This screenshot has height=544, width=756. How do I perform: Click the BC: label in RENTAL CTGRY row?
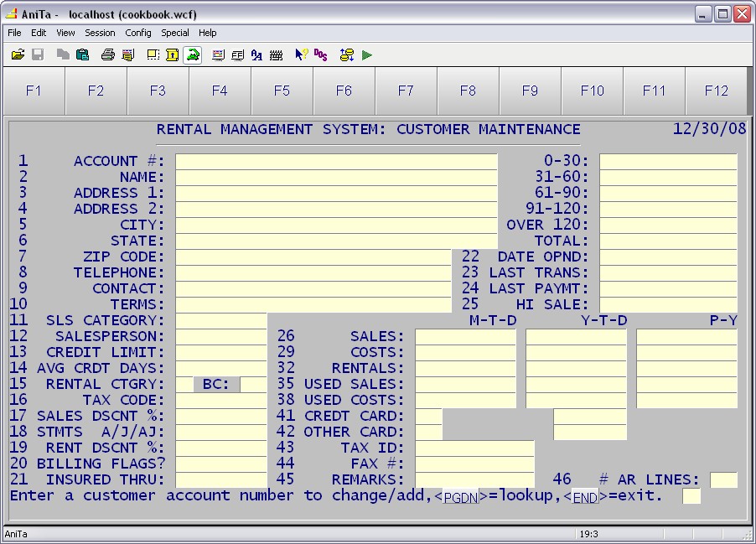tap(216, 385)
